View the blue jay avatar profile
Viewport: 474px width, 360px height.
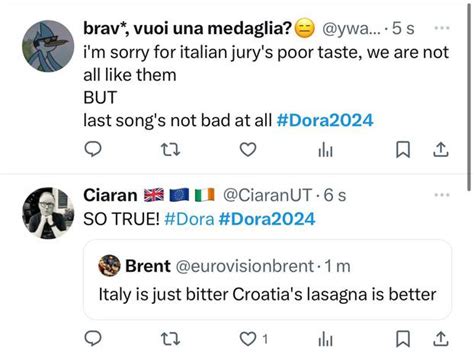click(x=48, y=46)
